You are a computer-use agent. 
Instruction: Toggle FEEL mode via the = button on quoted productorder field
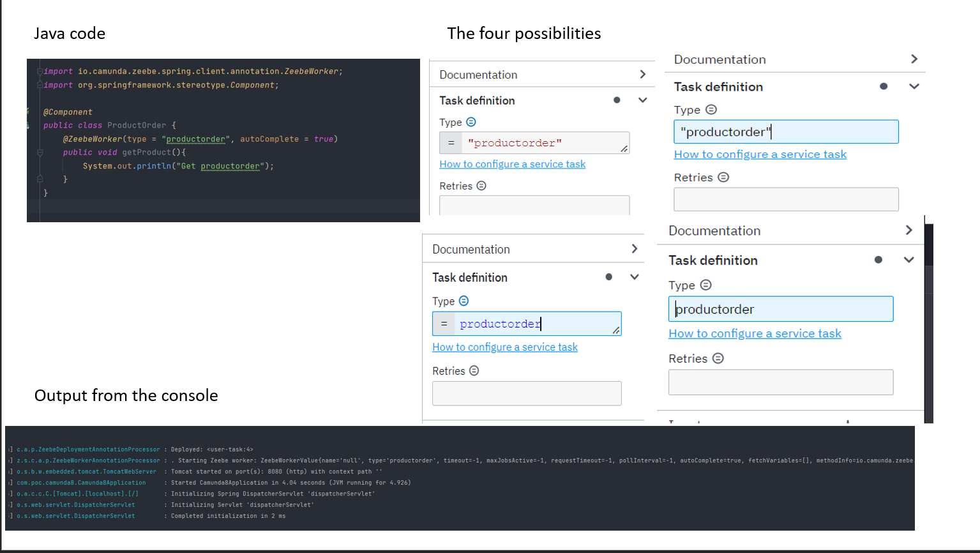click(450, 142)
